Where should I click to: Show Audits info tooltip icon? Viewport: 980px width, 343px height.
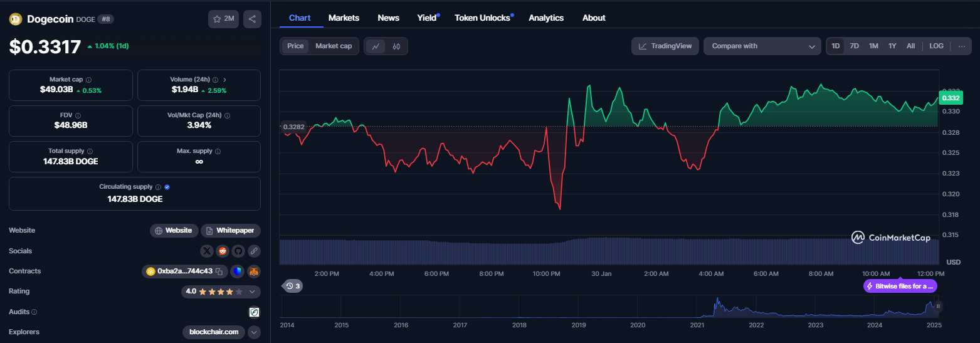[34, 312]
